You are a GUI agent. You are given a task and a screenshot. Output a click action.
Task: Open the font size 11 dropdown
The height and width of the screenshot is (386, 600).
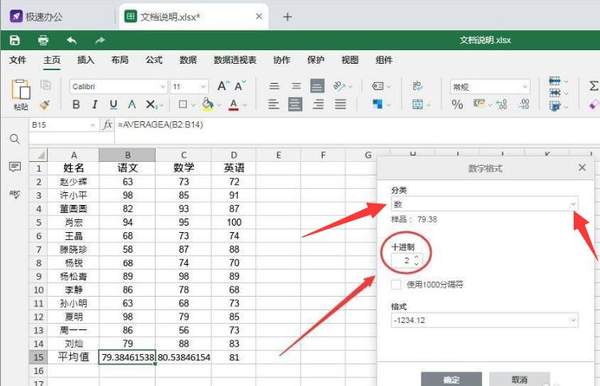tap(203, 87)
